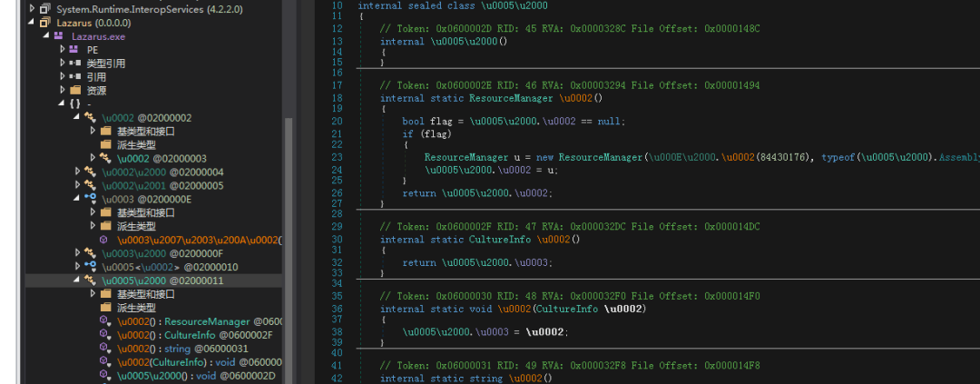Expand the nested \u0002 @02000003 class node
Screen dimensions: 980x384
click(x=93, y=158)
